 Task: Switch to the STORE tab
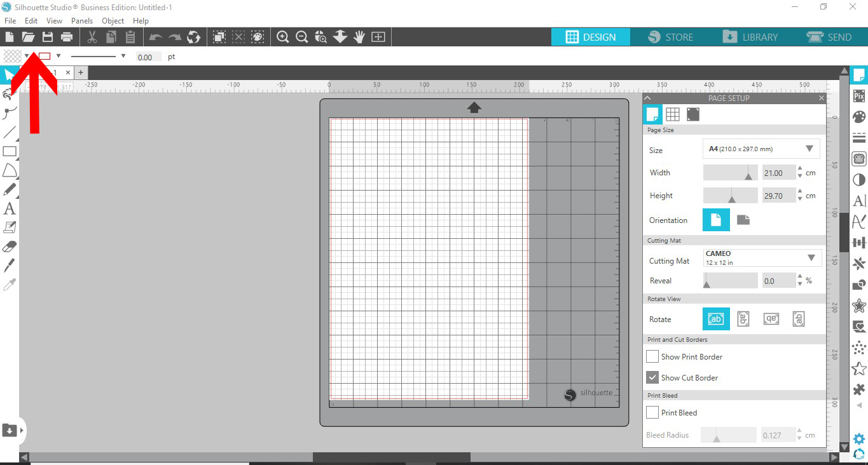[x=670, y=37]
